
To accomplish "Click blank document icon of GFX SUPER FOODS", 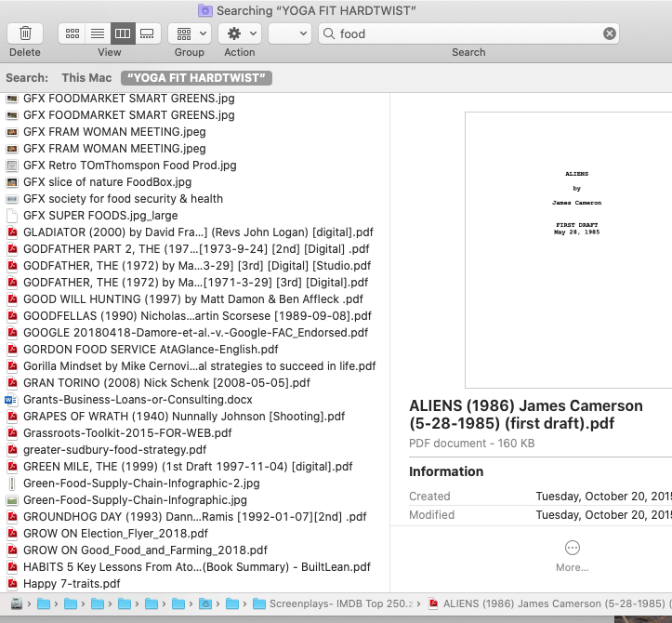I will tap(12, 215).
